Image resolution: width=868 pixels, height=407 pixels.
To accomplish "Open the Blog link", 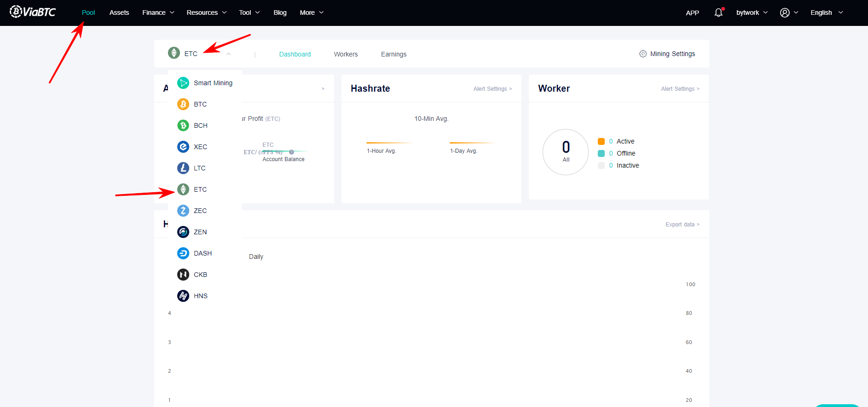I will point(280,13).
